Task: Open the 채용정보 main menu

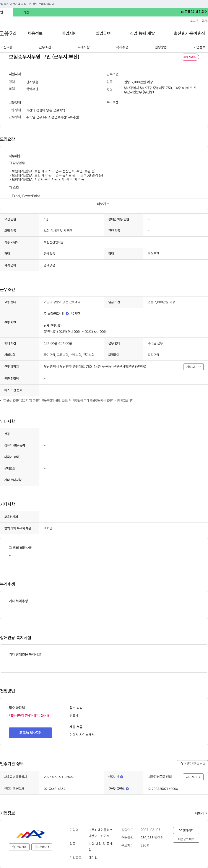Action: [35, 33]
